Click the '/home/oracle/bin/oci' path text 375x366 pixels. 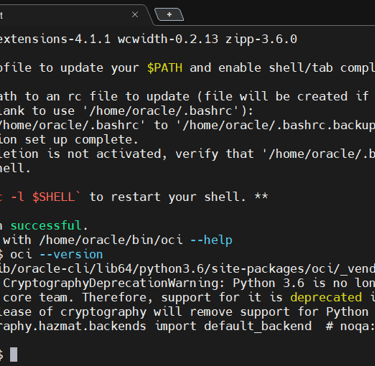tap(111, 240)
